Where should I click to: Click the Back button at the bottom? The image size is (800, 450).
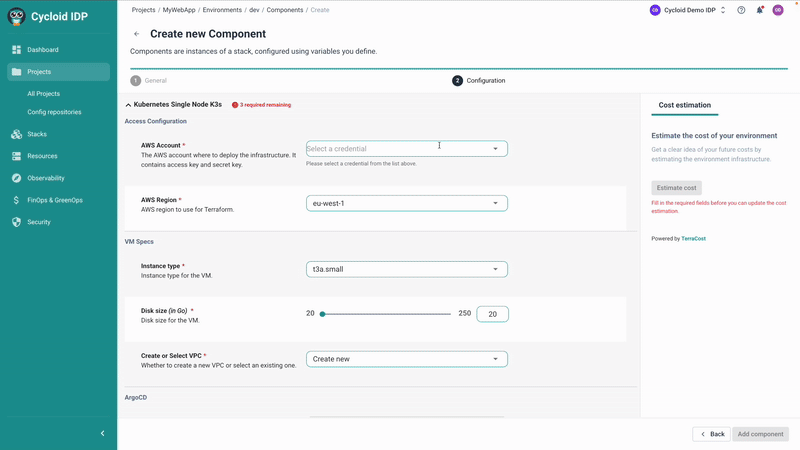[711, 434]
